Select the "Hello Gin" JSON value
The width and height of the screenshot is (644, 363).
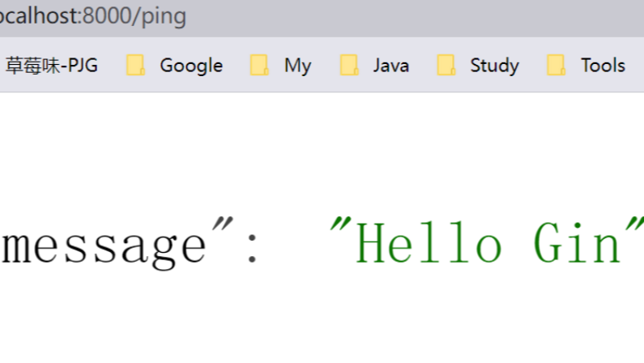click(x=487, y=241)
